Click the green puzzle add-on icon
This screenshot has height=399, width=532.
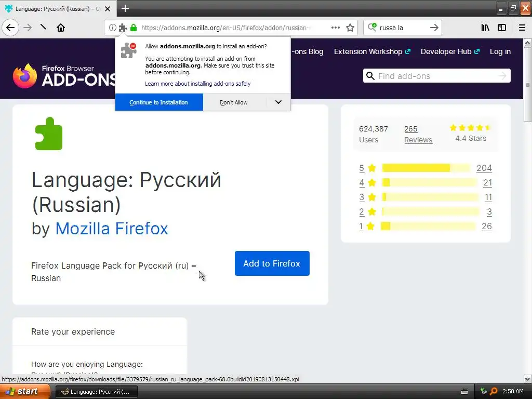pyautogui.click(x=49, y=134)
